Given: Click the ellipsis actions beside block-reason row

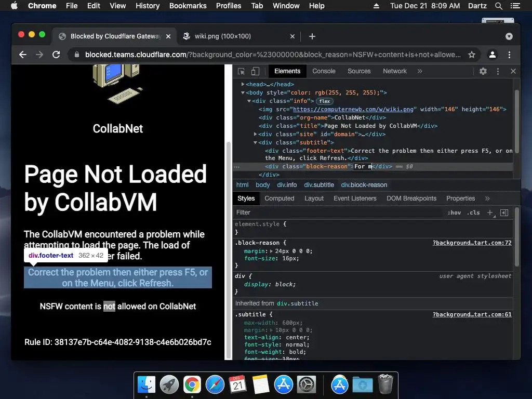Looking at the screenshot, I should coord(237,167).
